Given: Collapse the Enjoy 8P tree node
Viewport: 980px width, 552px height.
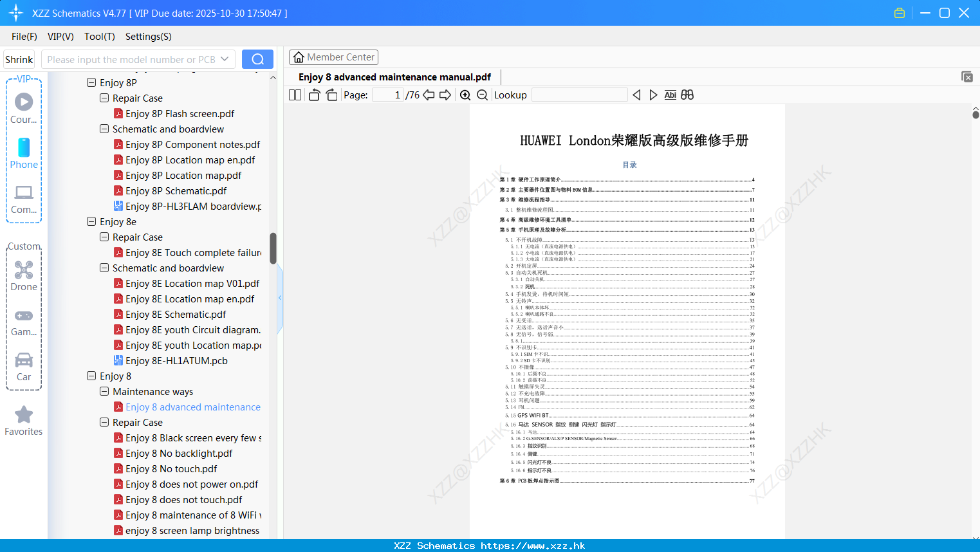Looking at the screenshot, I should [91, 82].
